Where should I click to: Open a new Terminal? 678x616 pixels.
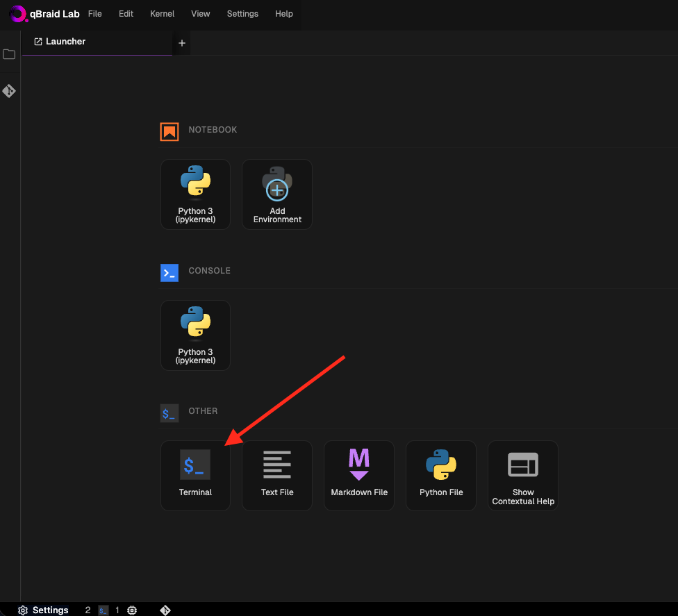pos(195,476)
